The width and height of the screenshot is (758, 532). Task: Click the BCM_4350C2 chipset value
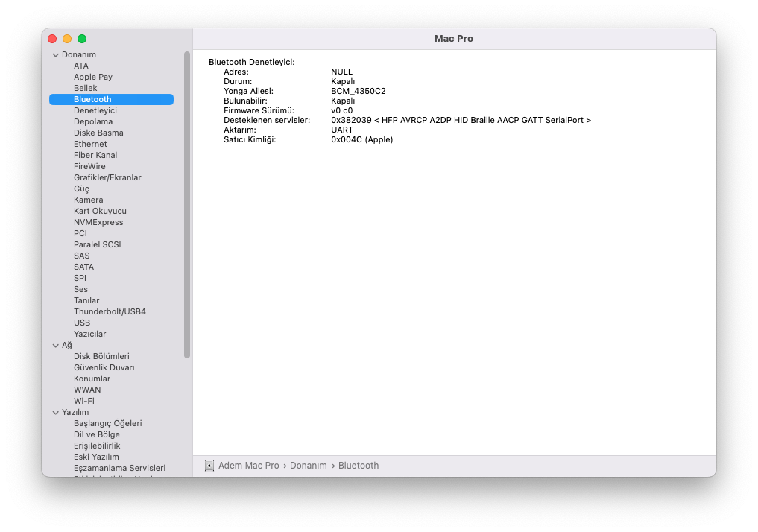(x=359, y=91)
